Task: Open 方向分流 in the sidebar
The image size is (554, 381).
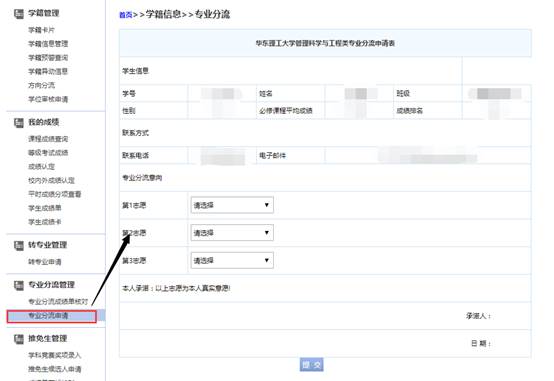Action: [41, 85]
